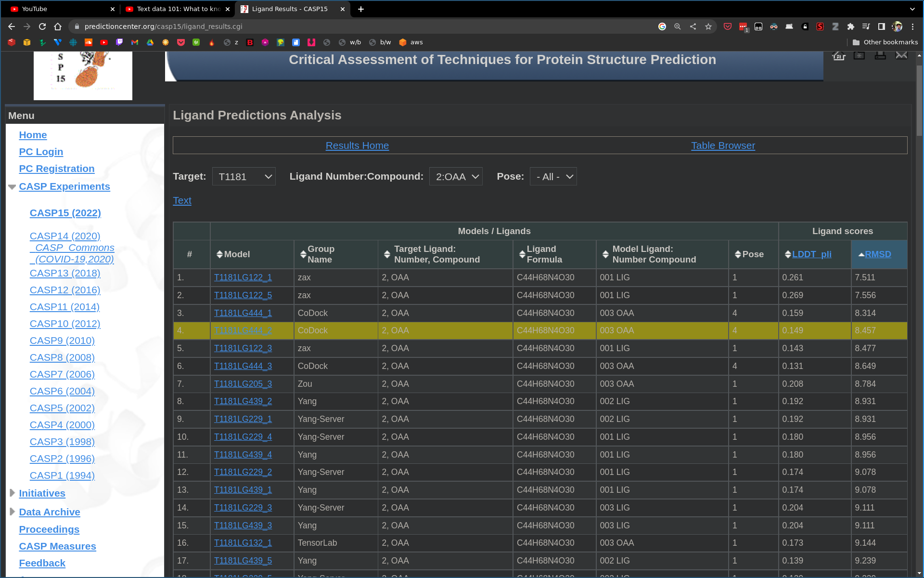Open the new tab plus button

(361, 9)
